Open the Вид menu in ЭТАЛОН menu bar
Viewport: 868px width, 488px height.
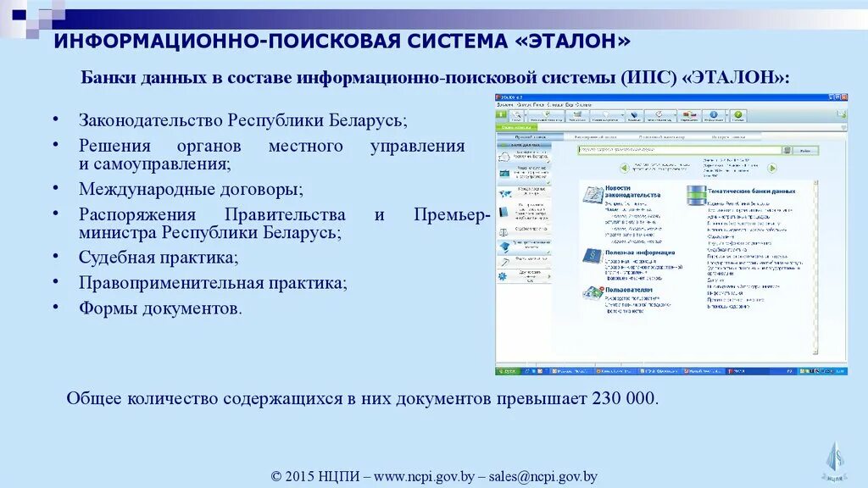click(569, 104)
